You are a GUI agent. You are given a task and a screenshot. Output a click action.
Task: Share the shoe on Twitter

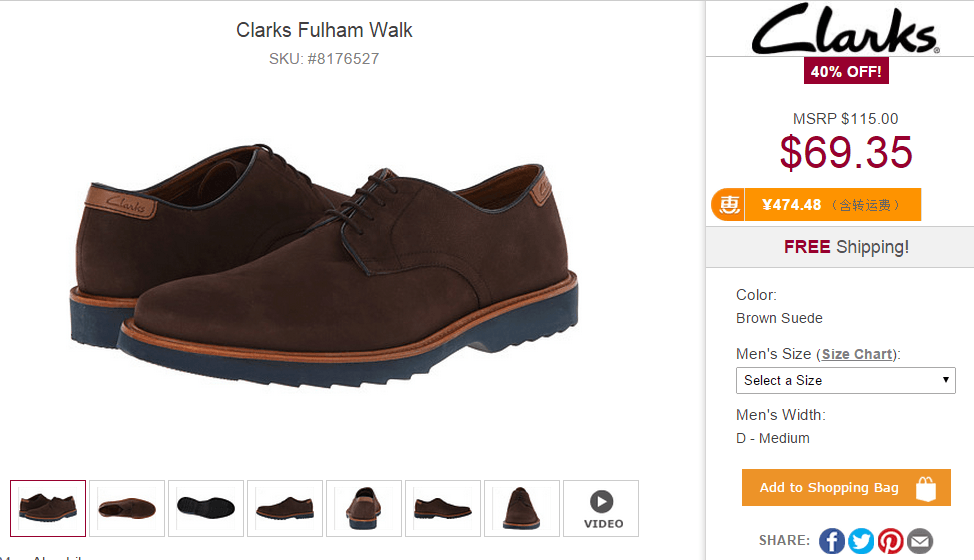click(x=861, y=541)
